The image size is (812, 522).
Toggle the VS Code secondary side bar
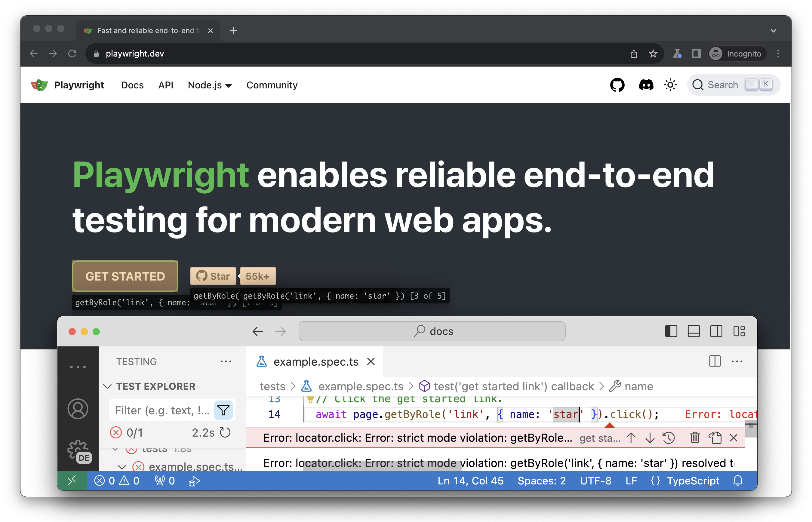716,331
